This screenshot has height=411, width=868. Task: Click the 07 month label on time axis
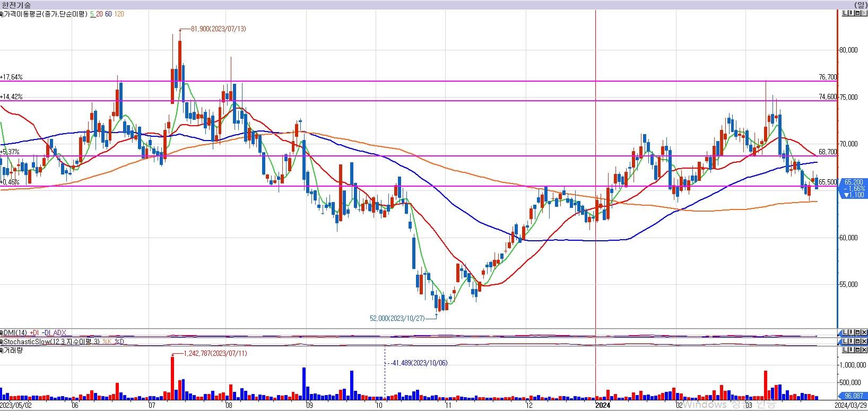[x=152, y=405]
